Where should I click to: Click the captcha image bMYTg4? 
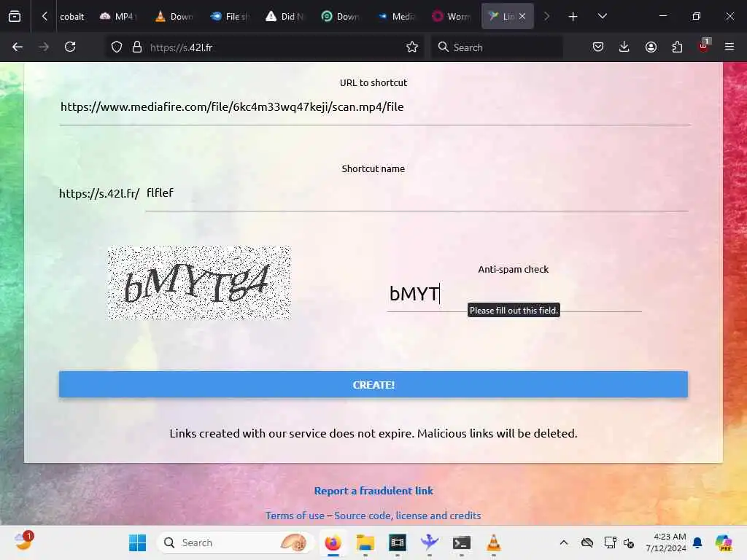tap(199, 283)
